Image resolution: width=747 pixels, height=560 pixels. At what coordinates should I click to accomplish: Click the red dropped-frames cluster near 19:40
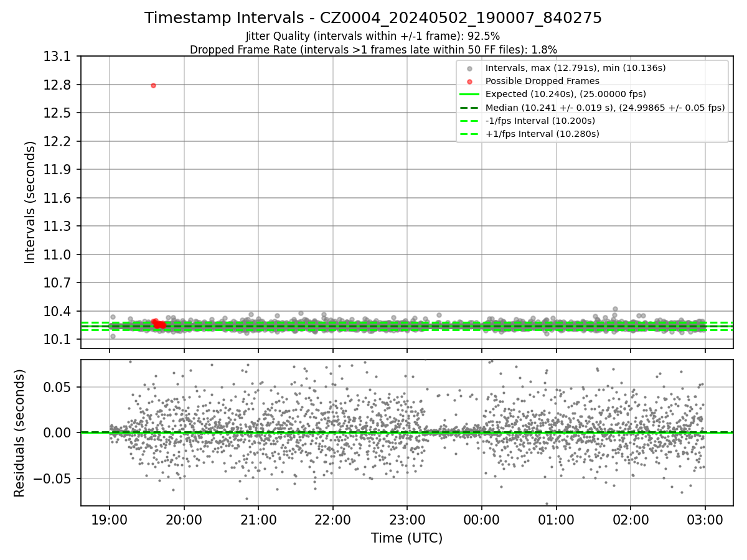point(158,324)
